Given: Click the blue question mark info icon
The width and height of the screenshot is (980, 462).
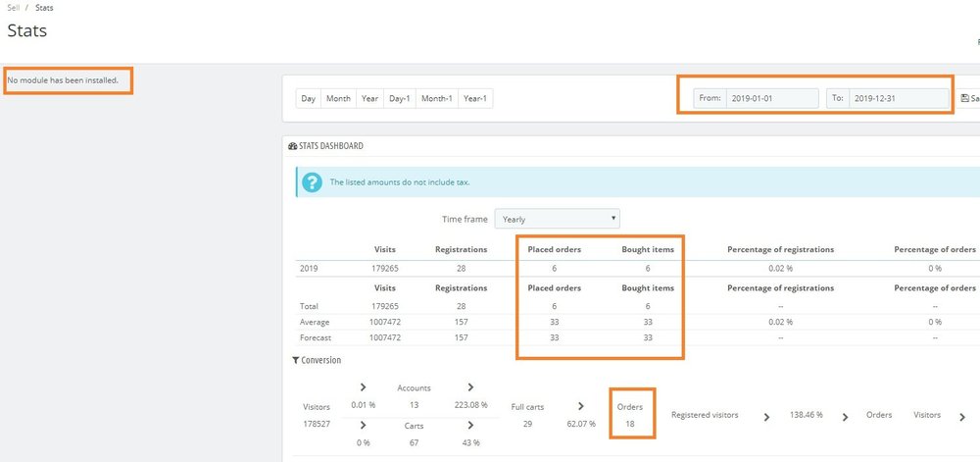Looking at the screenshot, I should pyautogui.click(x=312, y=182).
